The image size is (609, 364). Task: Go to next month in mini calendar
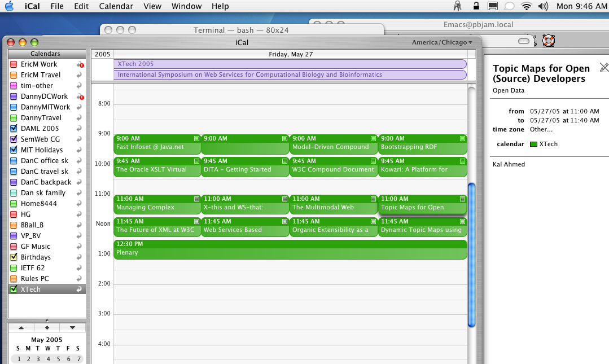click(x=73, y=327)
